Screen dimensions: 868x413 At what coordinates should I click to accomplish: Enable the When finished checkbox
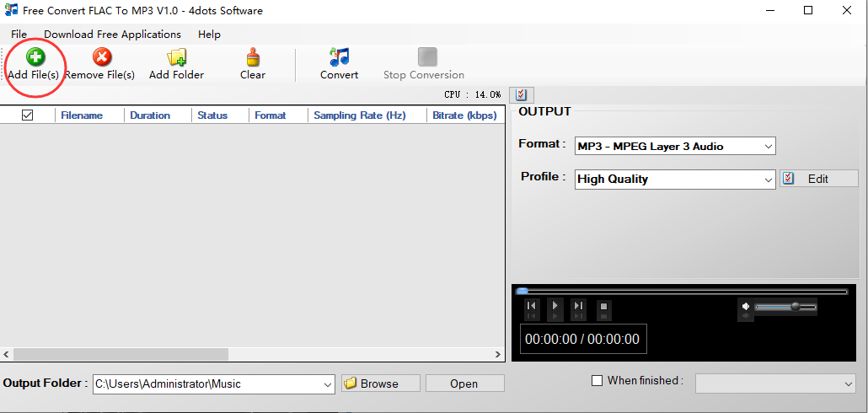597,381
